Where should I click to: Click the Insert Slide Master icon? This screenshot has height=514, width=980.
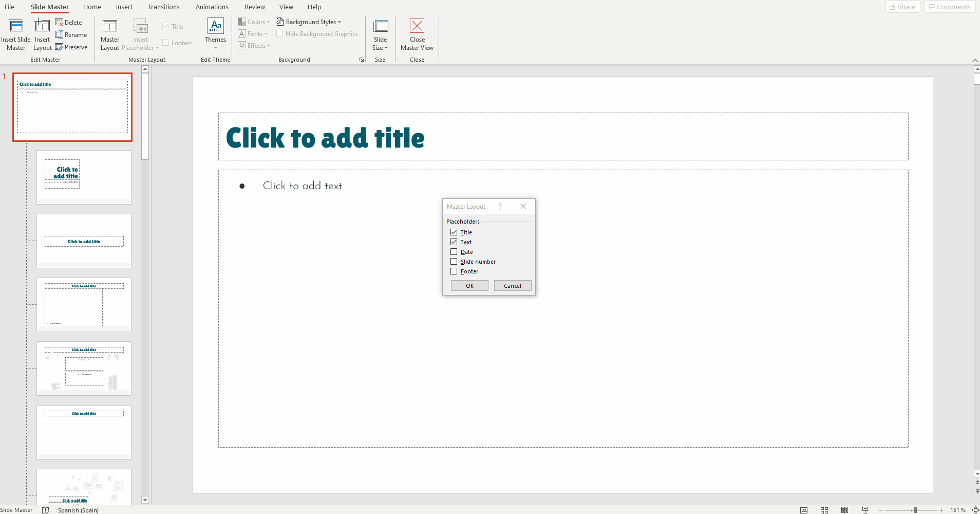point(16,26)
